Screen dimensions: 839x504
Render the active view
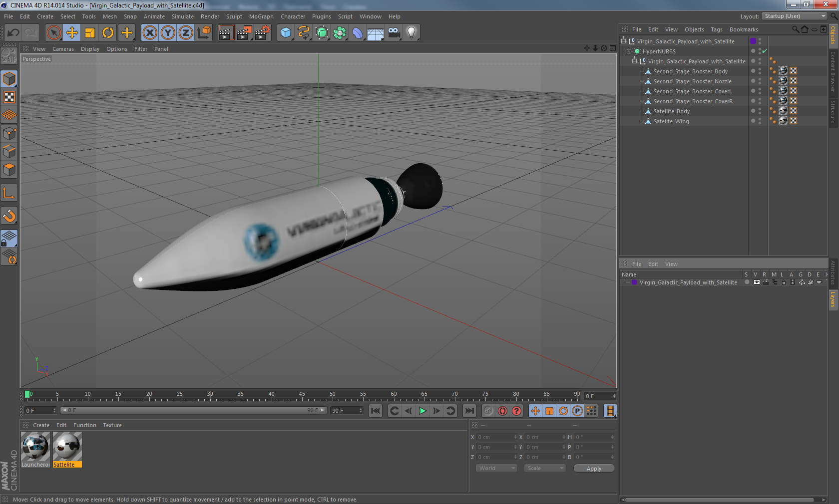tap(226, 33)
